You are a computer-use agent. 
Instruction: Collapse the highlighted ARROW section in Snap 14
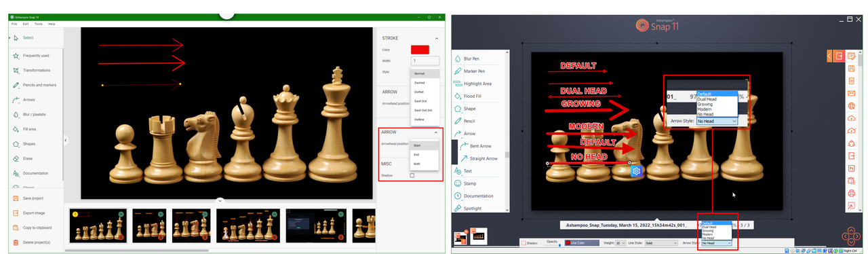pos(436,132)
